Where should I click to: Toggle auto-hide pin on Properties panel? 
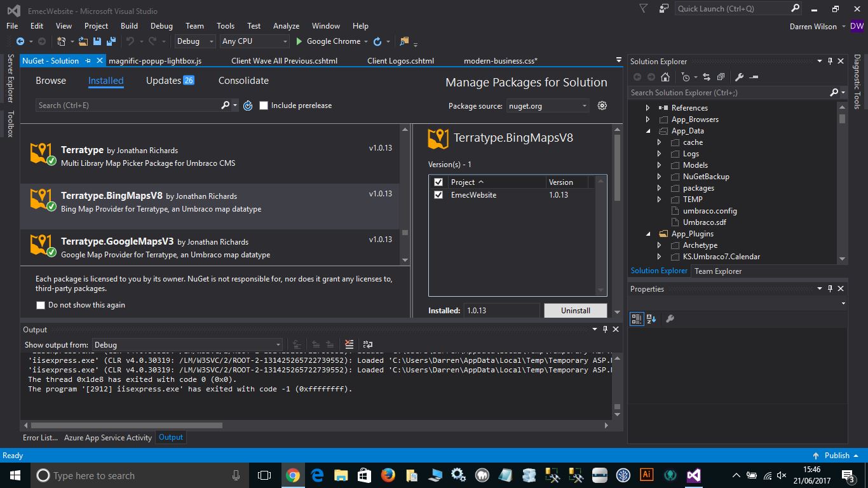pyautogui.click(x=829, y=288)
